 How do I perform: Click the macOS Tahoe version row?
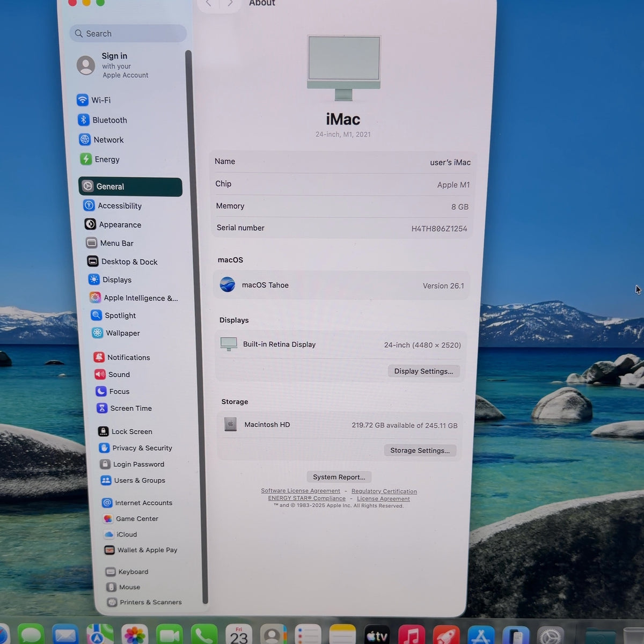pyautogui.click(x=342, y=286)
